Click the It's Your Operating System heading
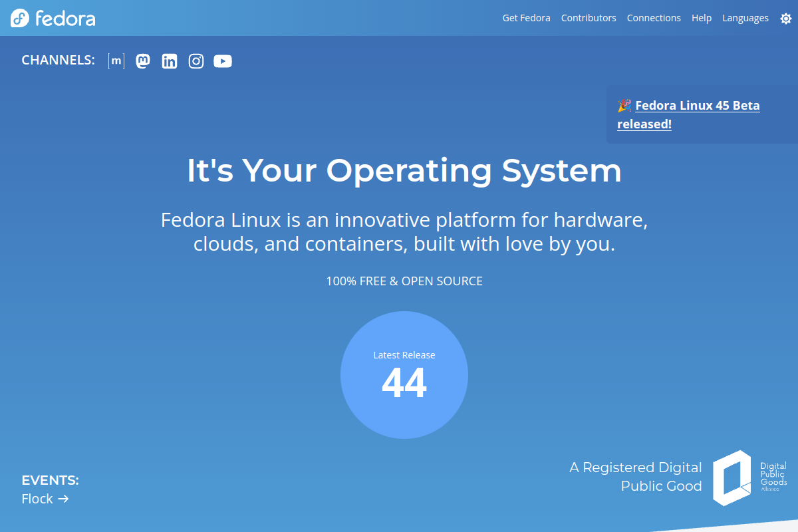The height and width of the screenshot is (532, 798). tap(404, 170)
